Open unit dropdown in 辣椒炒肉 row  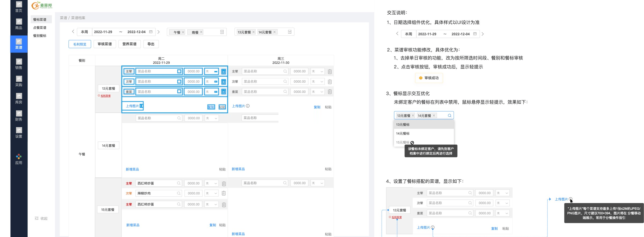(x=212, y=193)
